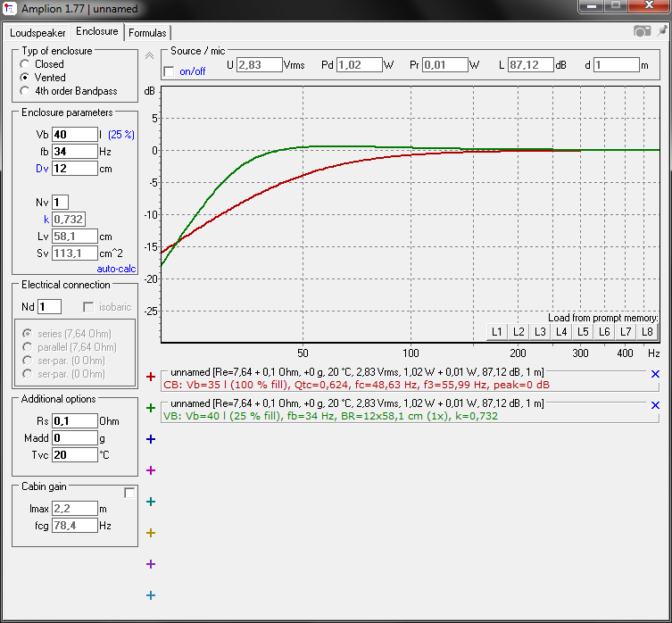The image size is (672, 623).
Task: Click the green plus curve slot
Action: (x=151, y=408)
